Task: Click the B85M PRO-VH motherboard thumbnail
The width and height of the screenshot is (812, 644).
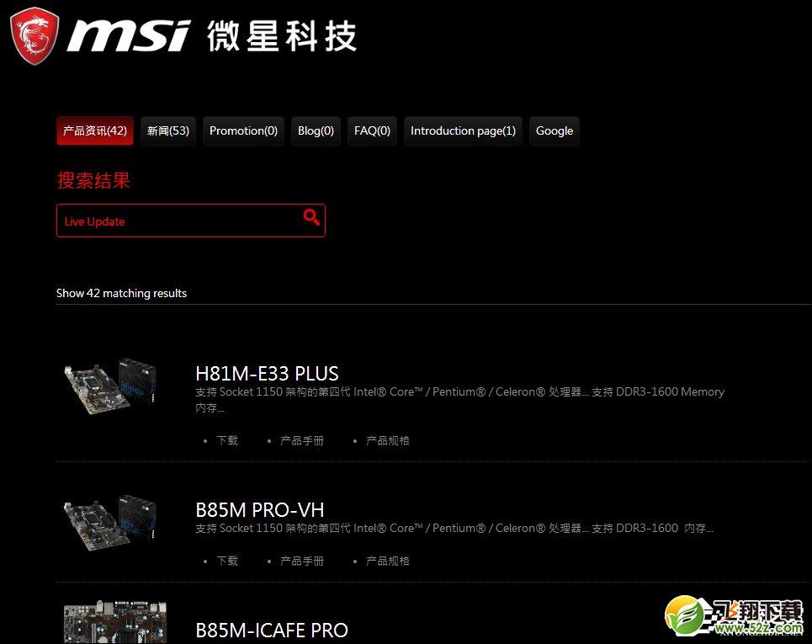Action: click(x=109, y=522)
